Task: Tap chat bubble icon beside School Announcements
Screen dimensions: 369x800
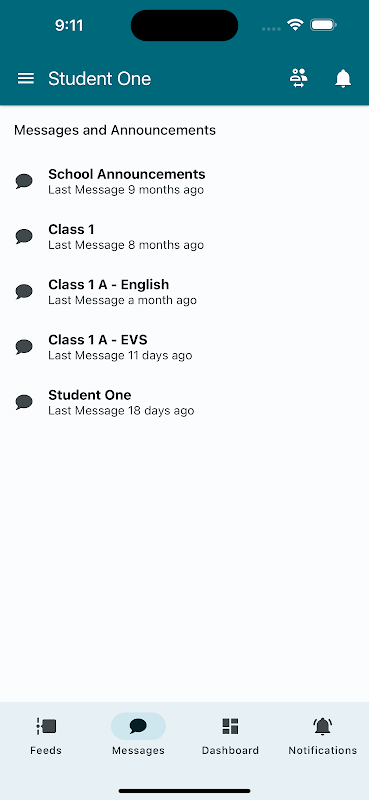Action: [24, 181]
